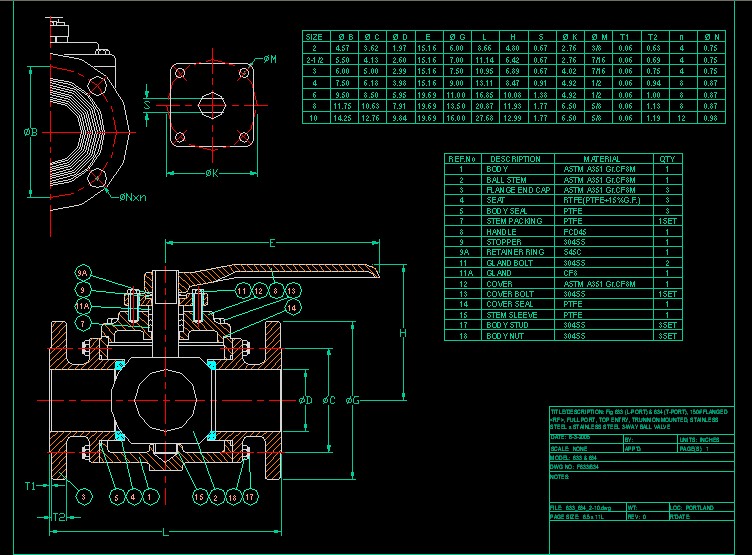Click the REF.No header in parts list

pyautogui.click(x=461, y=159)
